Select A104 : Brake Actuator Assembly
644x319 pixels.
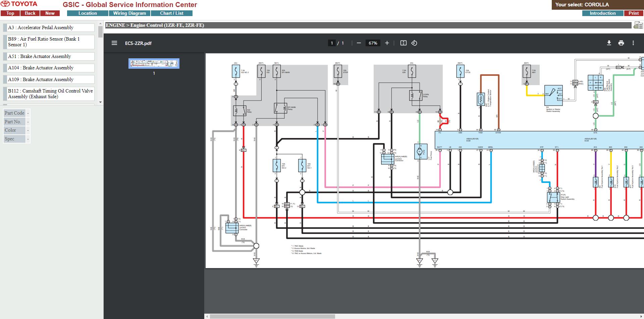(x=49, y=68)
